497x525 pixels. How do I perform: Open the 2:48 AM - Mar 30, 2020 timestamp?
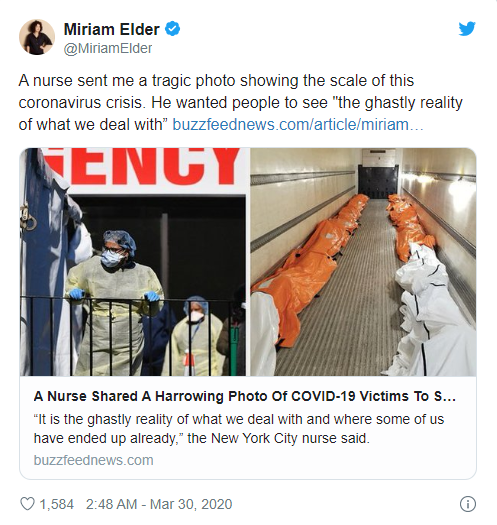coord(159,504)
